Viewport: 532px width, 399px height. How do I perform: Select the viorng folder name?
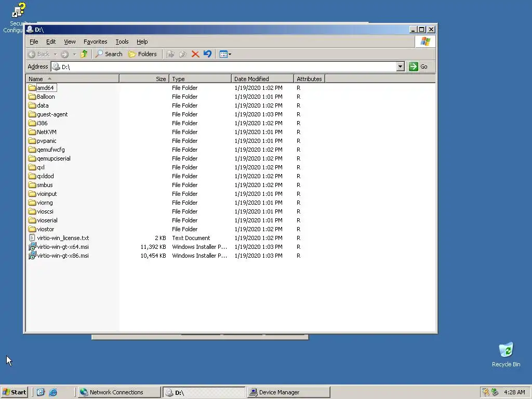click(x=45, y=203)
